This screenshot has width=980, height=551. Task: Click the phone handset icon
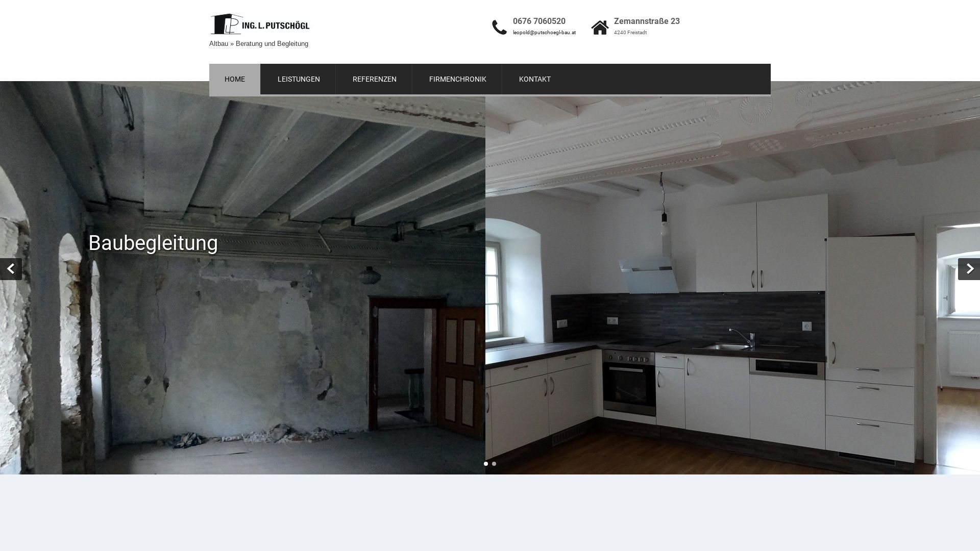pos(499,28)
